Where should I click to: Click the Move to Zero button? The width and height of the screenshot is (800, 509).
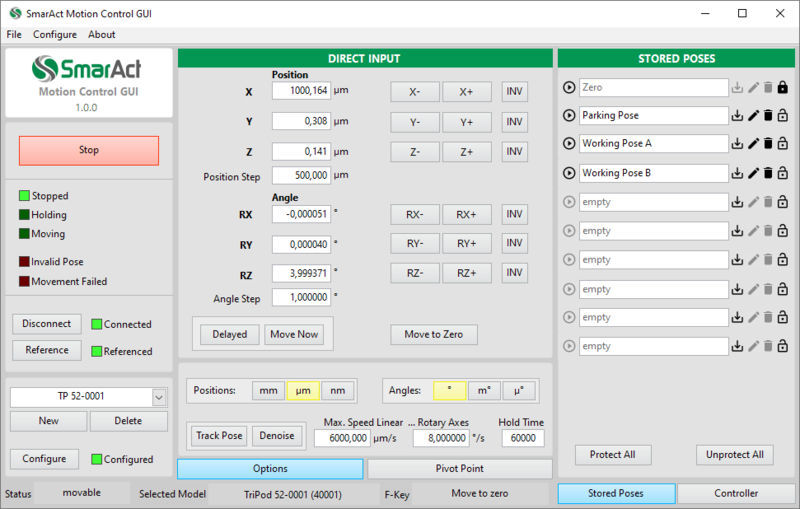tap(433, 334)
